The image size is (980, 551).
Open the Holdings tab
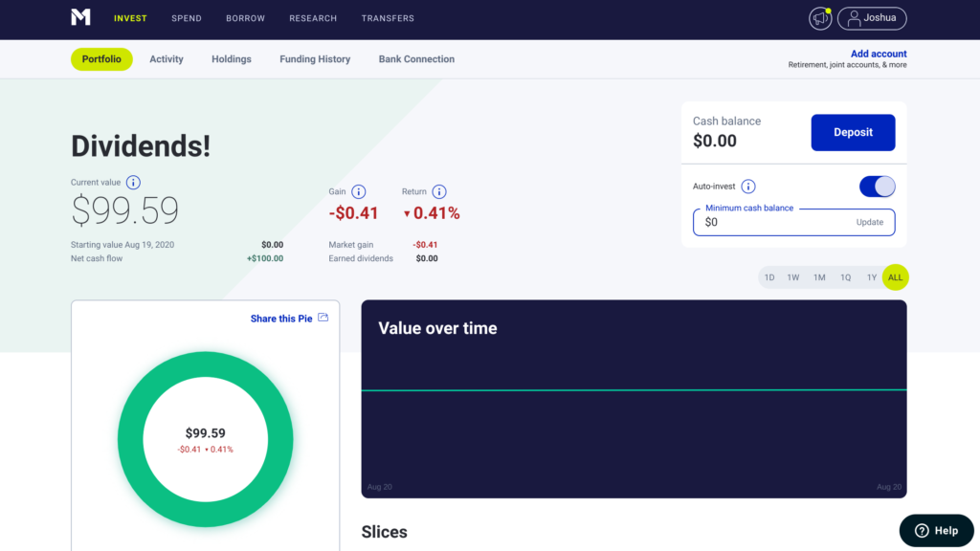coord(232,59)
